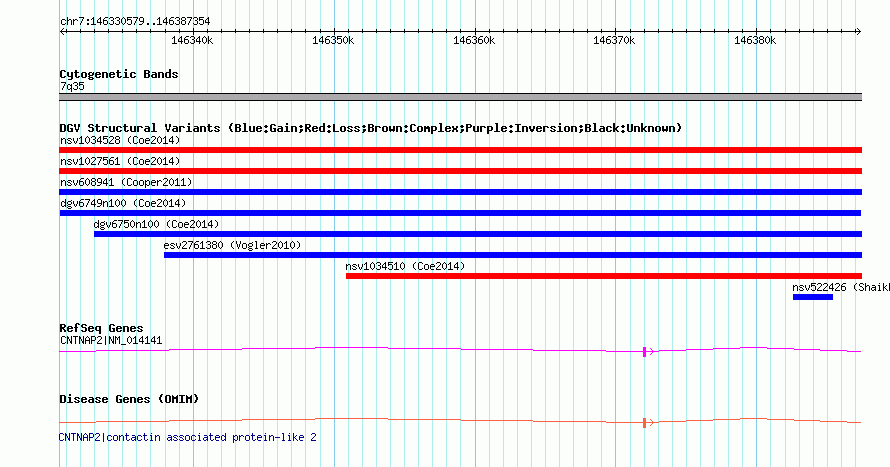890x467 pixels.
Task: Click the RefSeq Genes track title
Action: pos(101,329)
